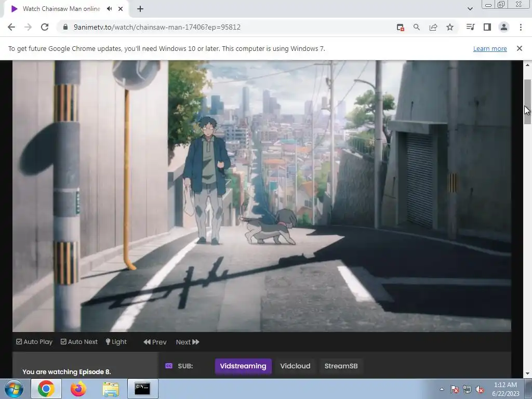Mute the tab via the speaker icon
Viewport: 532px width, 399px height.
point(109,9)
